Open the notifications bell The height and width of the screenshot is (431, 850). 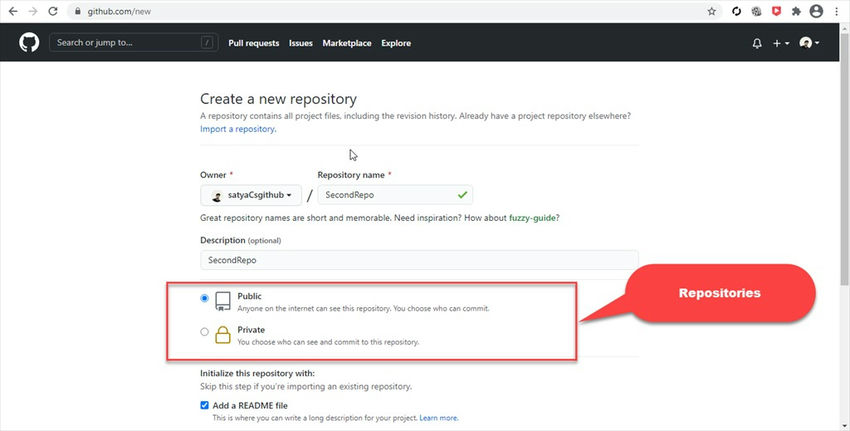pyautogui.click(x=757, y=43)
